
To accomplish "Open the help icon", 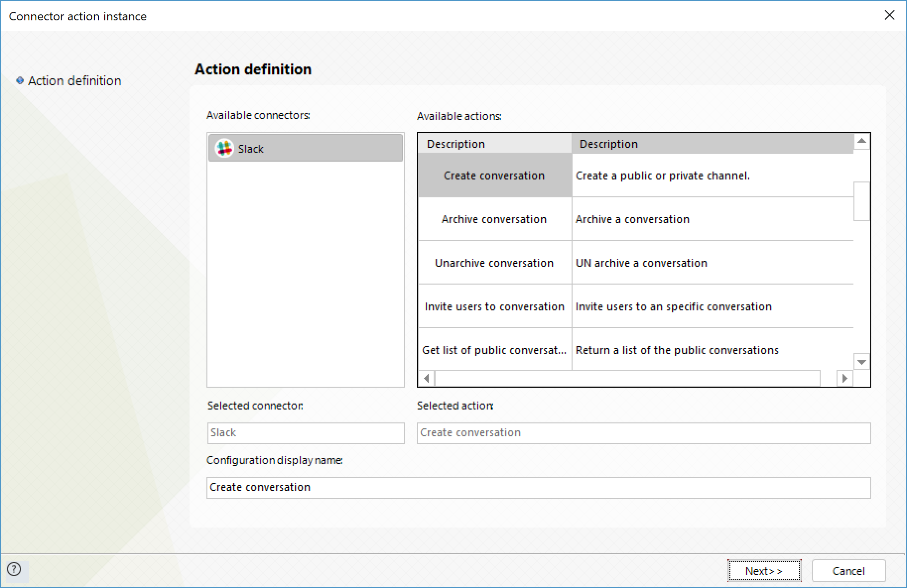I will (x=14, y=569).
